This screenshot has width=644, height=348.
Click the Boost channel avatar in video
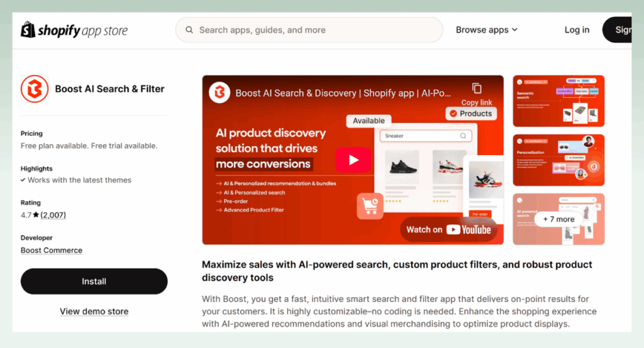[219, 93]
